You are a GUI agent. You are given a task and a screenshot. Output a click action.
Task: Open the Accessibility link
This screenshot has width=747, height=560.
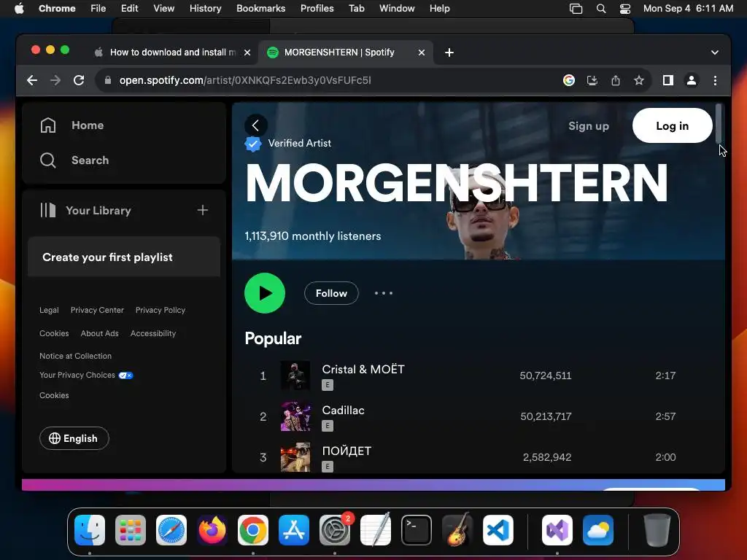(x=153, y=333)
